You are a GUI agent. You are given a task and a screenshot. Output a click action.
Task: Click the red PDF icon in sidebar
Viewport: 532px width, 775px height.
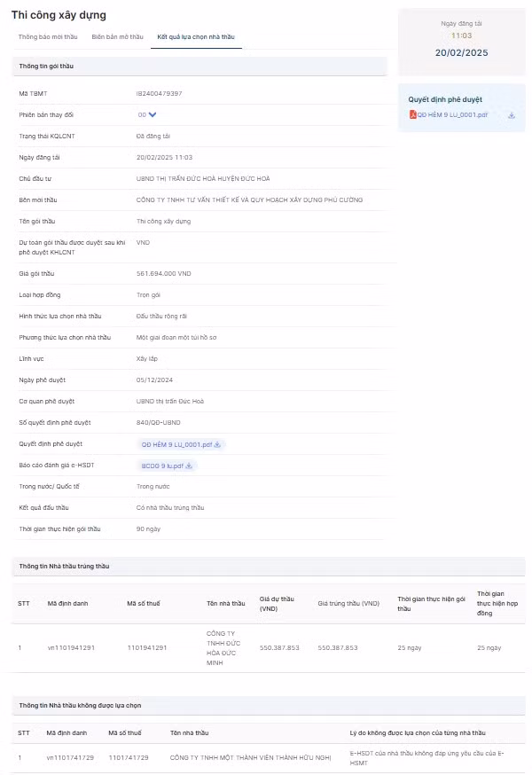pos(412,115)
